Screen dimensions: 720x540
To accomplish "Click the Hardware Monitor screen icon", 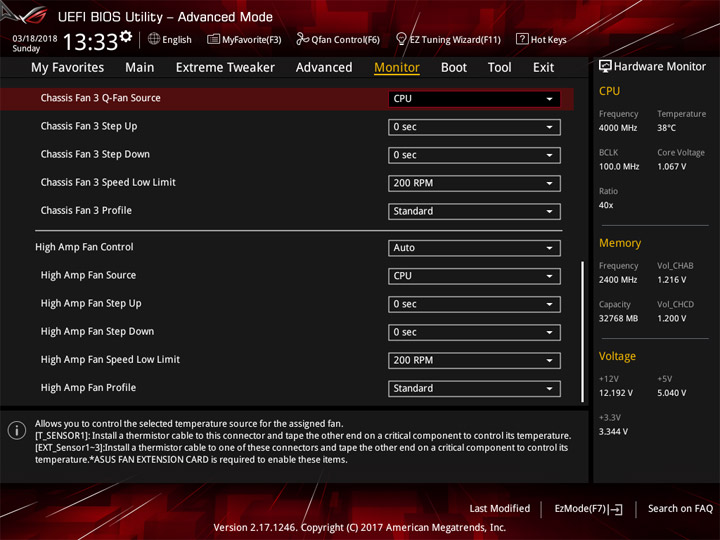I will coord(605,67).
